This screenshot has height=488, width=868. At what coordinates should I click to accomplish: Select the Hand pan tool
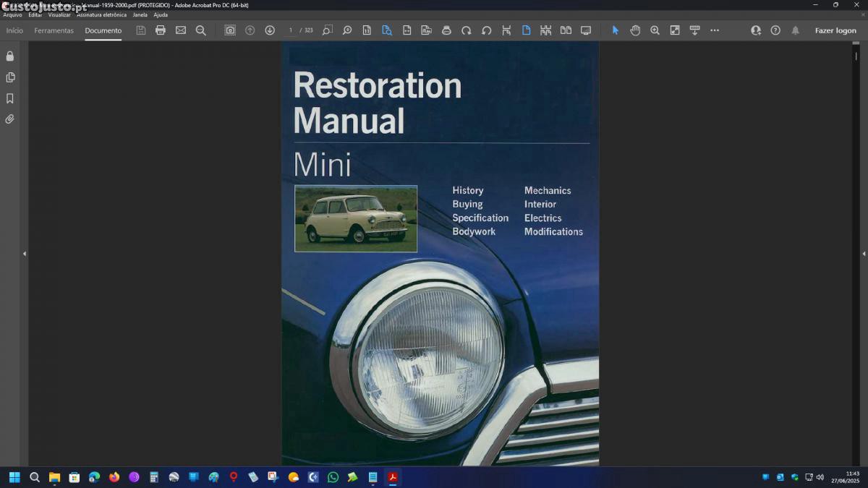click(635, 30)
